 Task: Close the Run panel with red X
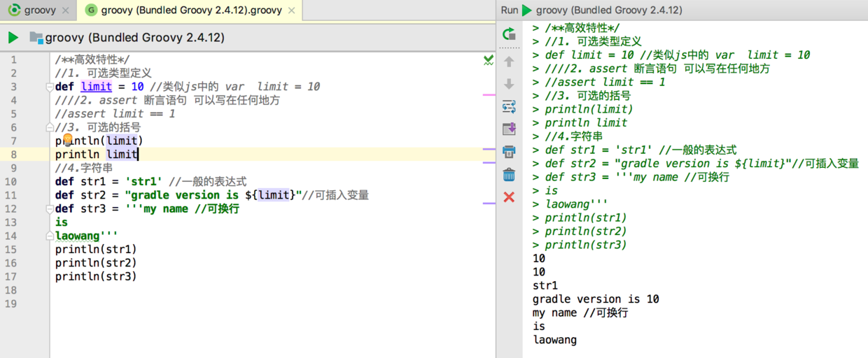(x=509, y=197)
